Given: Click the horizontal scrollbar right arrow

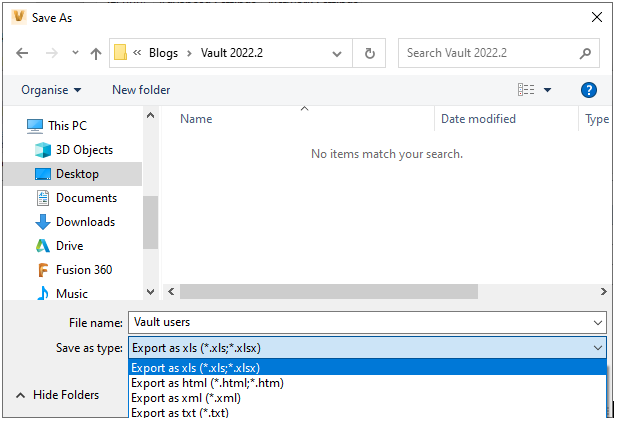Looking at the screenshot, I should click(x=603, y=292).
